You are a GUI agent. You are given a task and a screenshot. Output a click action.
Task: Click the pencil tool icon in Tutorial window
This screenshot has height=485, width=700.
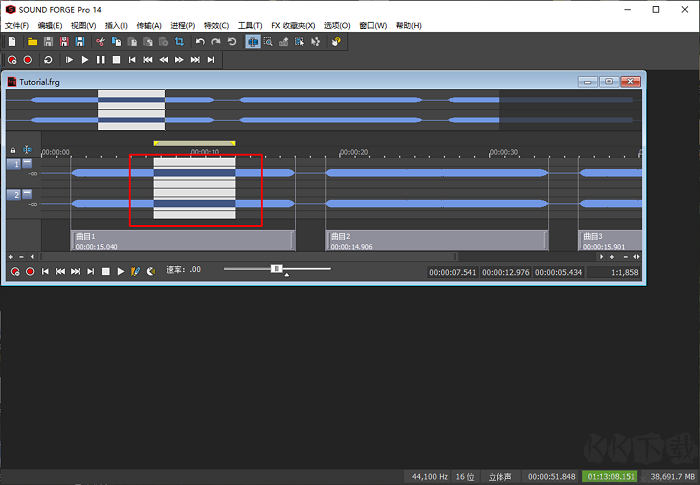click(135, 271)
